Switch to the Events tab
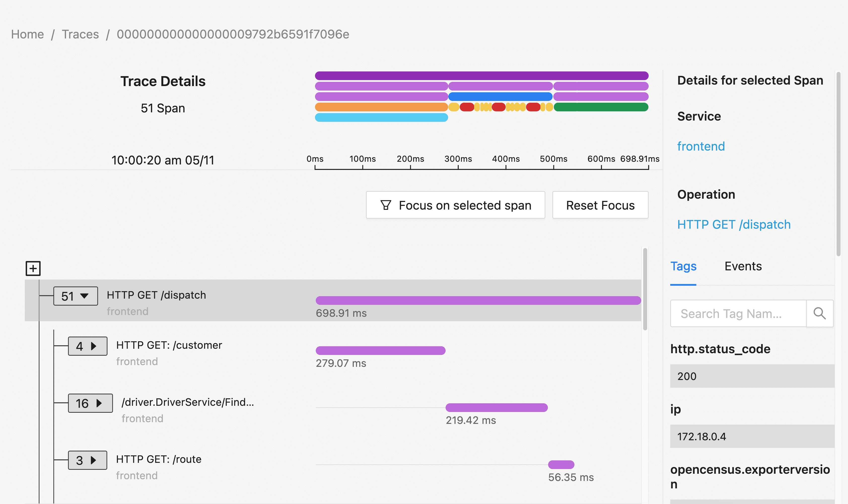848x504 pixels. 743,266
